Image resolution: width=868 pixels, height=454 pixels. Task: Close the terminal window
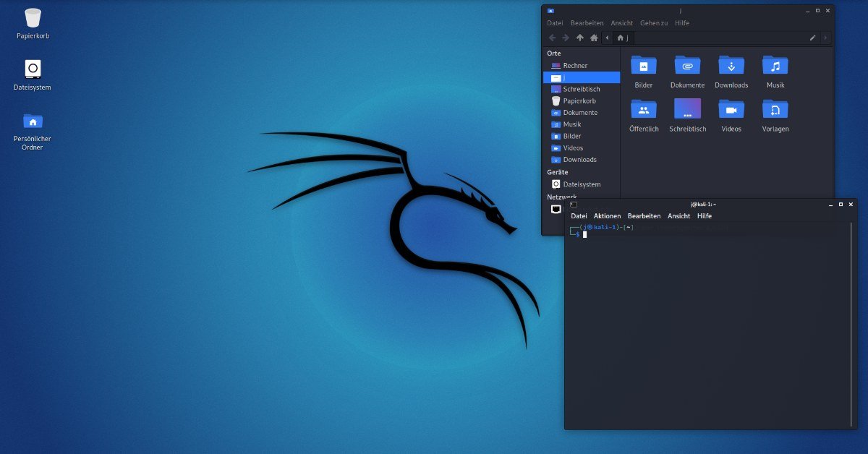tap(851, 205)
